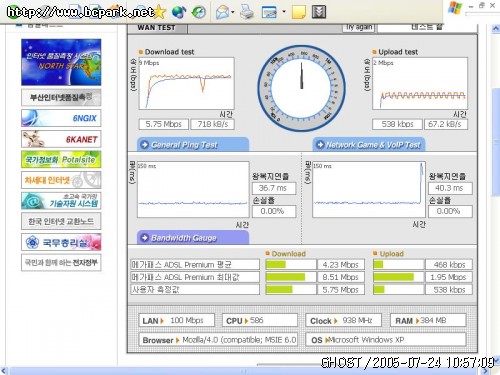This screenshot has width=500, height=375.
Task: Open the 부산인터넷품질측정 link
Action: (x=61, y=97)
